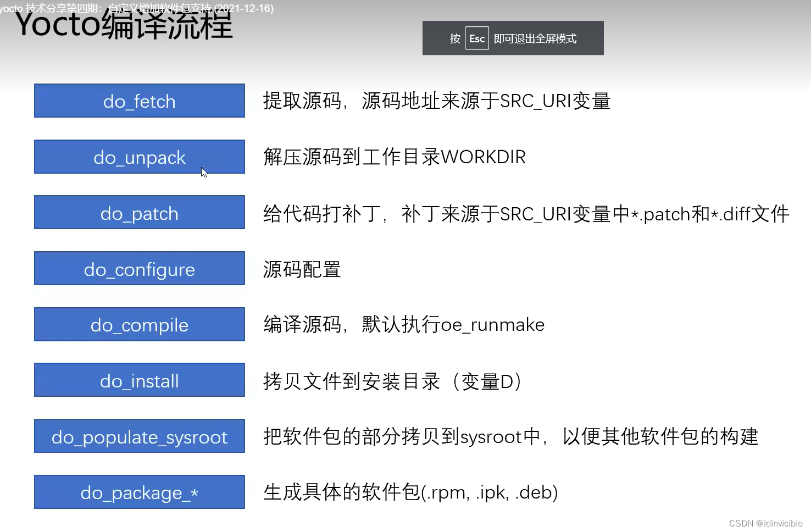The height and width of the screenshot is (532, 811).
Task: Click the 源码配置 text beside do_configure
Action: (302, 269)
